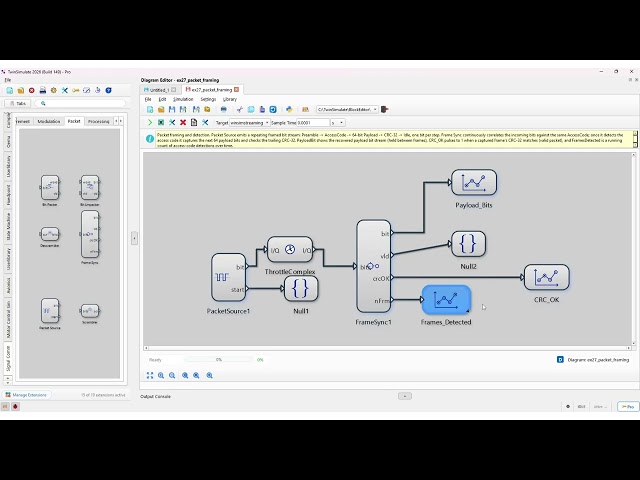Close the ex27_packet_framing tab
The image size is (640, 480).
click(236, 89)
